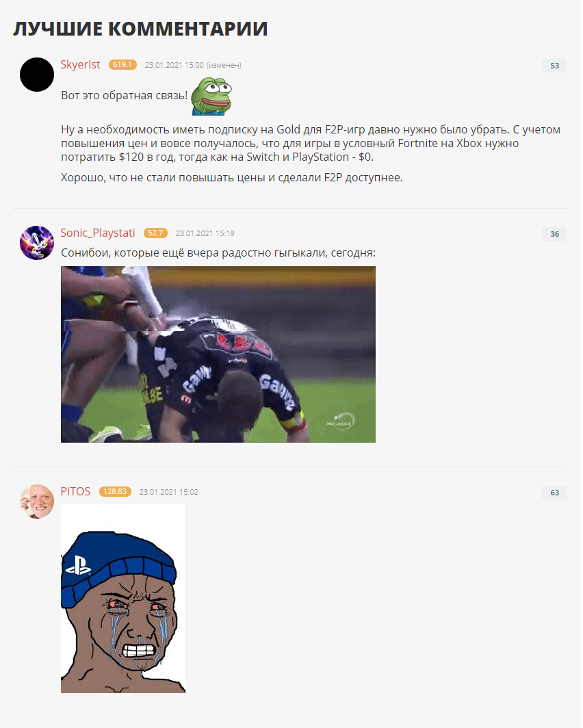583x728 pixels.
Task: Click the ЛУЧШИЕ КОММЕНТАРИИ heading
Action: (140, 29)
